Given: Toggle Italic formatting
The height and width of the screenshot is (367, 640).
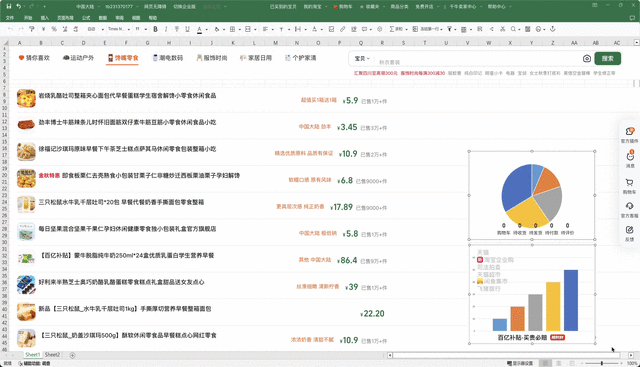Looking at the screenshot, I should click(166, 29).
